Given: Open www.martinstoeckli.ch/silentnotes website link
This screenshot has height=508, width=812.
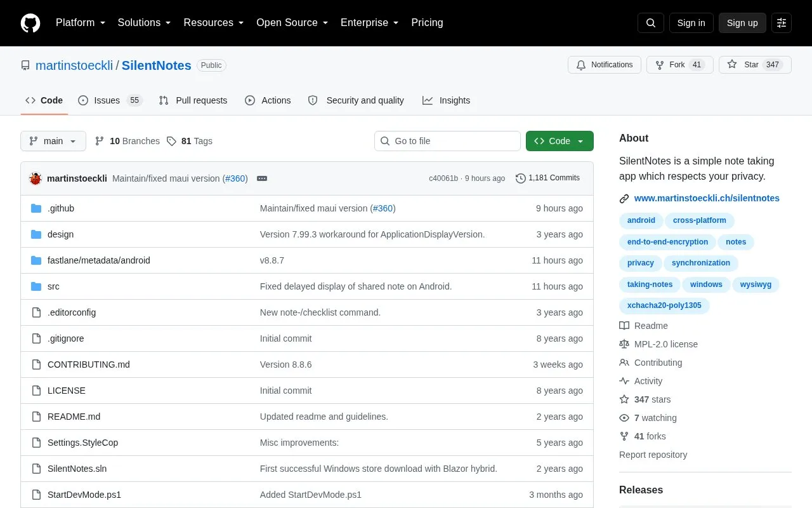Looking at the screenshot, I should point(707,198).
